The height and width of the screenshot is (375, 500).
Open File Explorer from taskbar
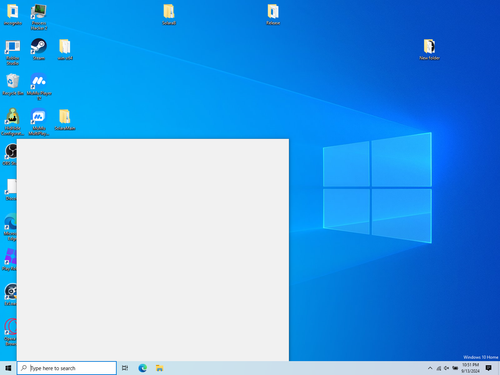(x=160, y=368)
